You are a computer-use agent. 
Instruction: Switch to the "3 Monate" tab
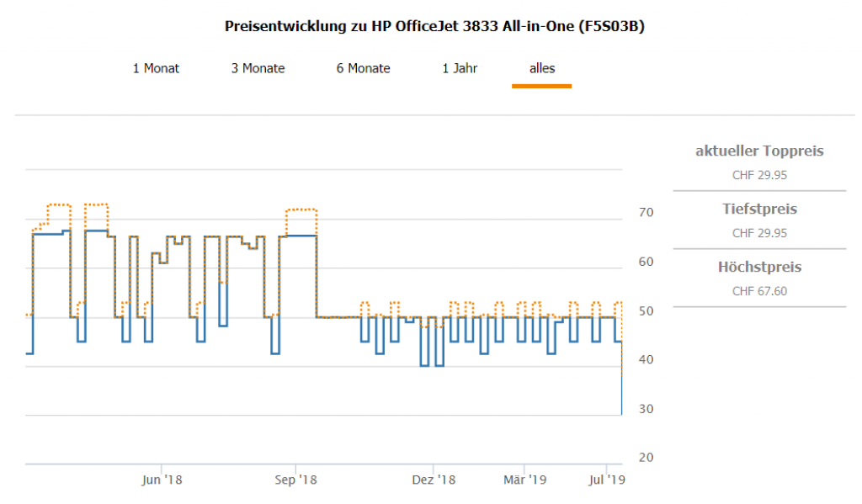[258, 68]
